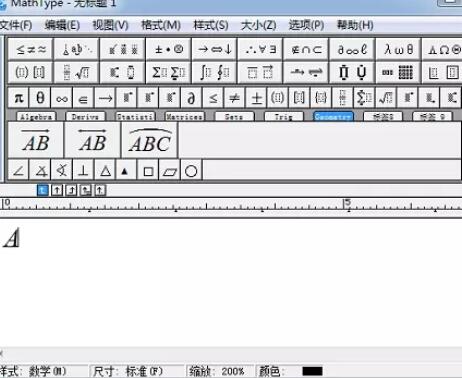The image size is (462, 378).
Task: Insert the less-than-or-equal symbol from small bar
Action: click(x=213, y=98)
